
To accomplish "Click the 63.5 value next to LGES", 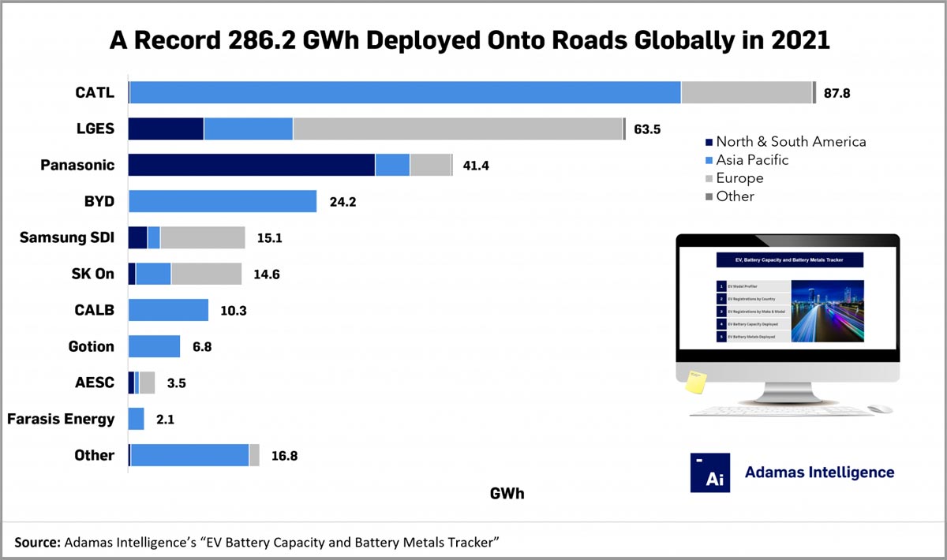I will point(647,129).
